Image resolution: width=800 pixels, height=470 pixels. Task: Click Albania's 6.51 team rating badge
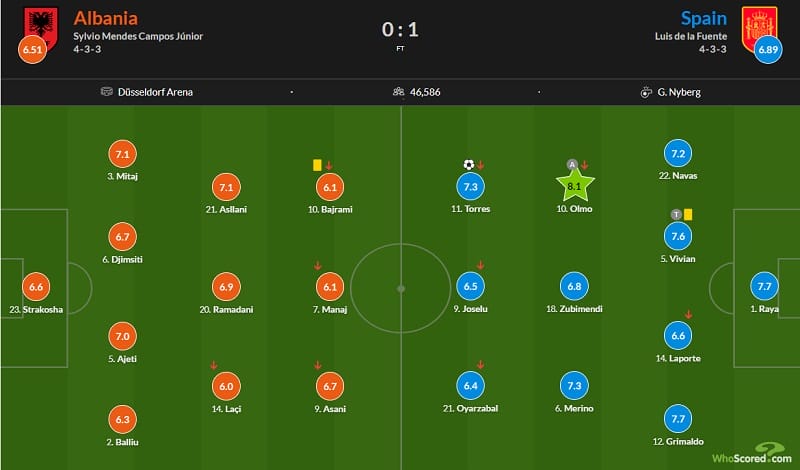point(31,49)
